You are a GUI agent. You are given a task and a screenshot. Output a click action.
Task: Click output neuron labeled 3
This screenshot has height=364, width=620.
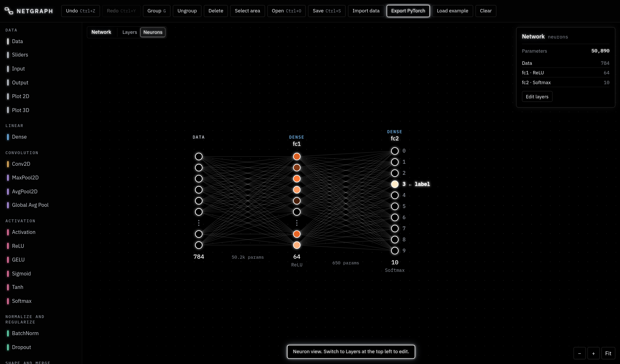click(x=395, y=184)
